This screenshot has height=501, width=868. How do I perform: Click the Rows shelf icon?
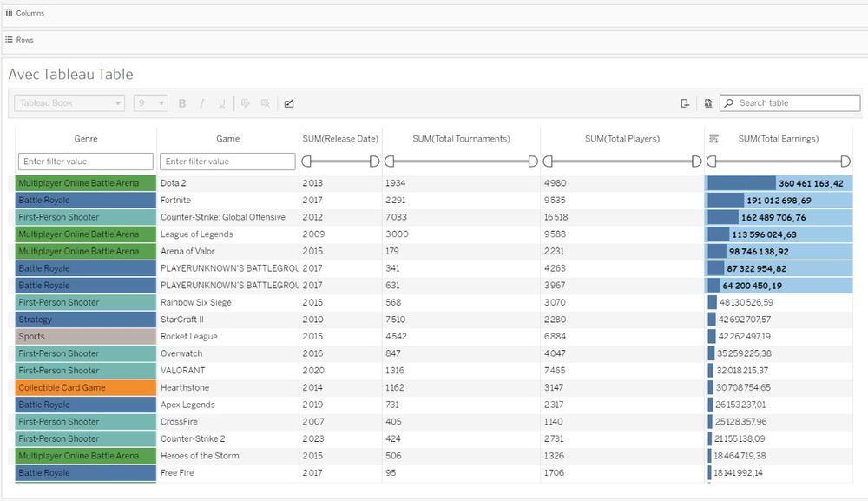pyautogui.click(x=9, y=40)
